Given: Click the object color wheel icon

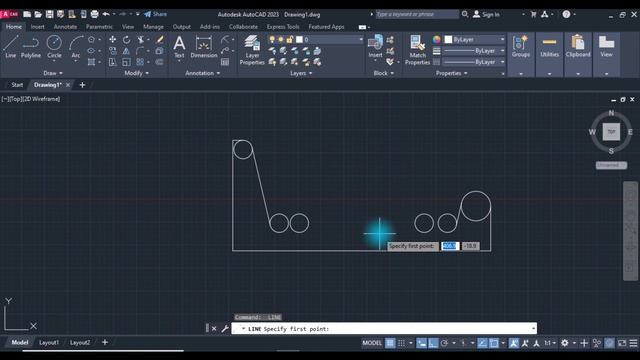Looking at the screenshot, I should point(437,40).
